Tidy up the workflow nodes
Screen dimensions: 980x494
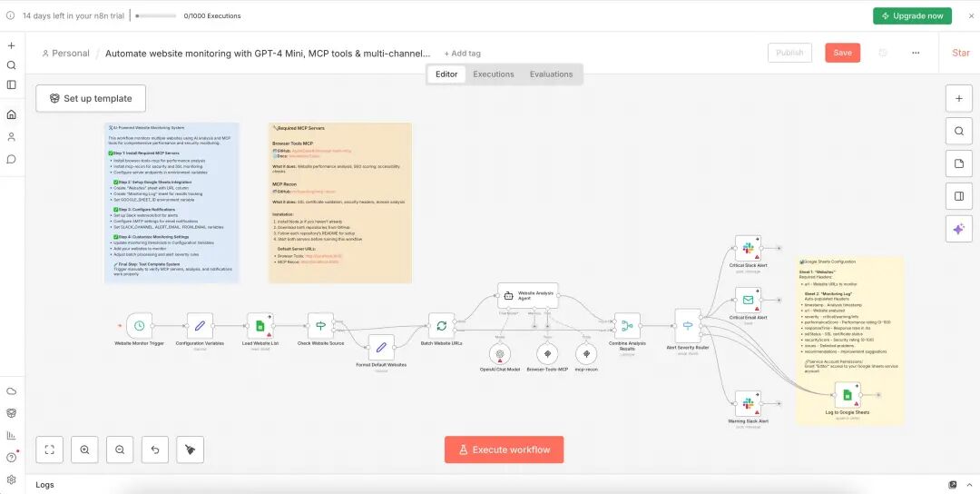pyautogui.click(x=190, y=450)
